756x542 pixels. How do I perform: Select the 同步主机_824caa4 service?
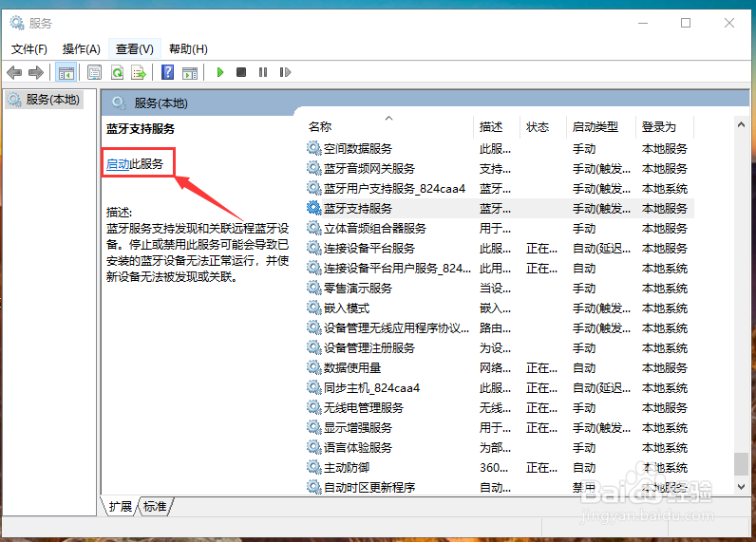point(371,388)
